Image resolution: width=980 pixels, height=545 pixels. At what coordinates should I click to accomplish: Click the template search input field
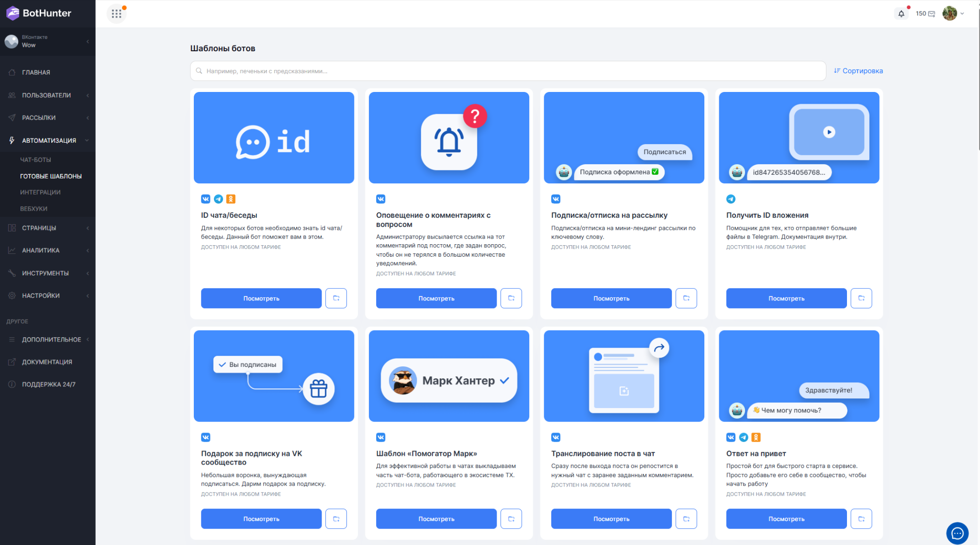coord(507,71)
